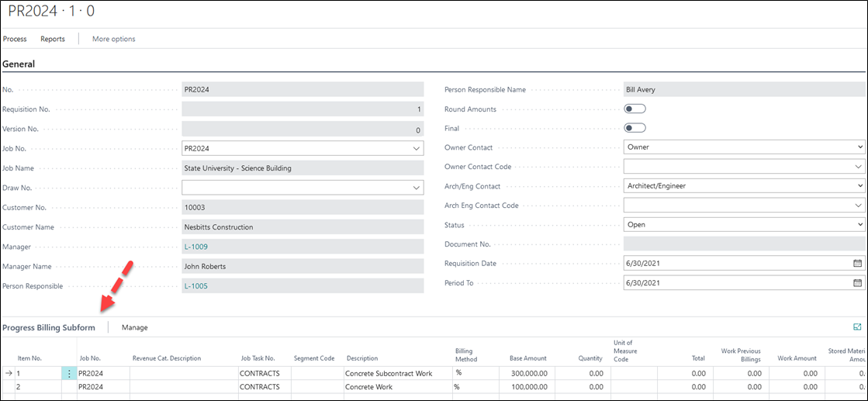868x401 pixels.
Task: Toggle the Final switch
Action: coord(635,128)
